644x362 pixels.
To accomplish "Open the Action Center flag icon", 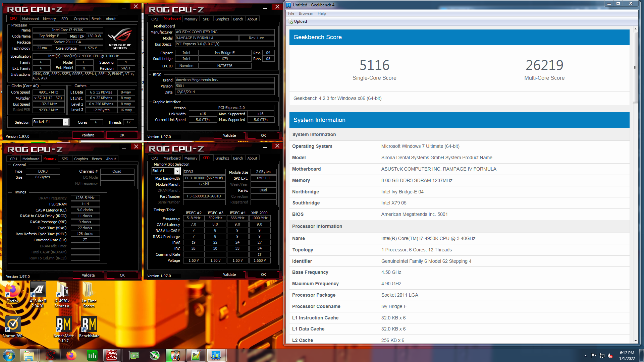I will pyautogui.click(x=594, y=356).
